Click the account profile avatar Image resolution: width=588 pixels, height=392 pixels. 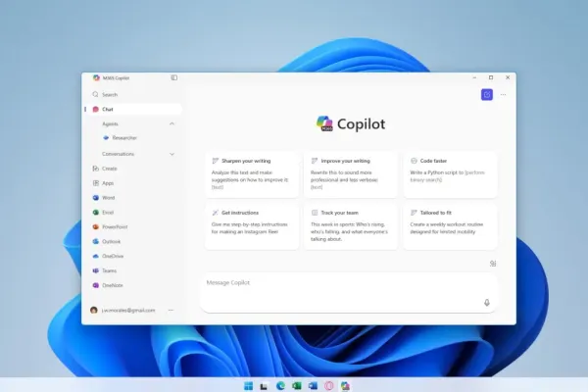(94, 311)
